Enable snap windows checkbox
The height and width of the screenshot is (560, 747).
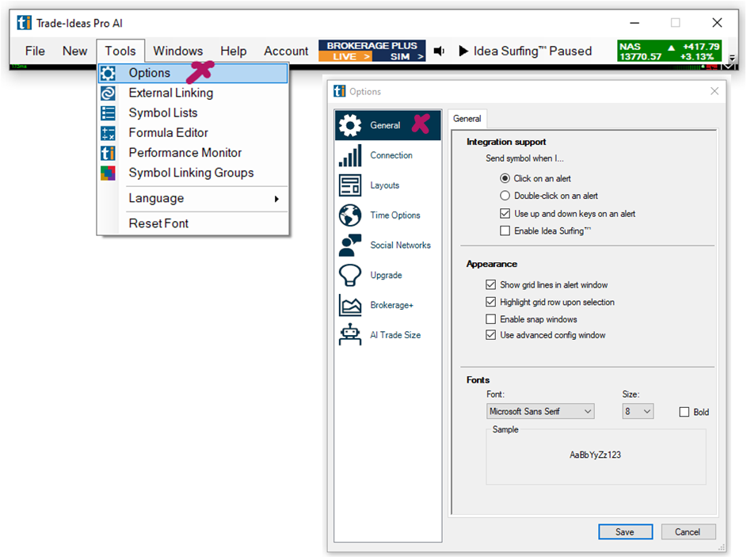point(490,319)
